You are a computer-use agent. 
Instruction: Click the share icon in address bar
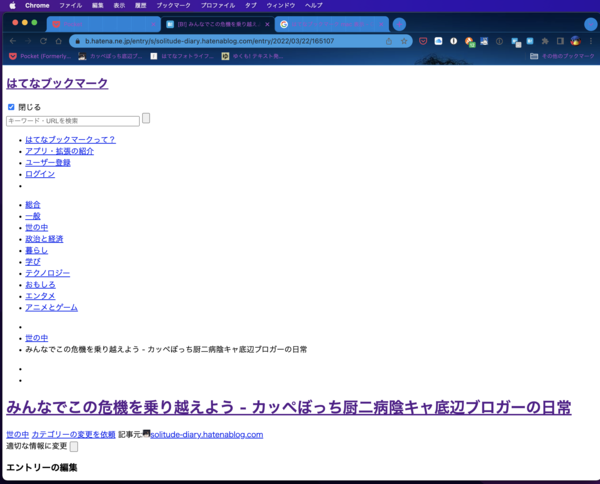(389, 41)
